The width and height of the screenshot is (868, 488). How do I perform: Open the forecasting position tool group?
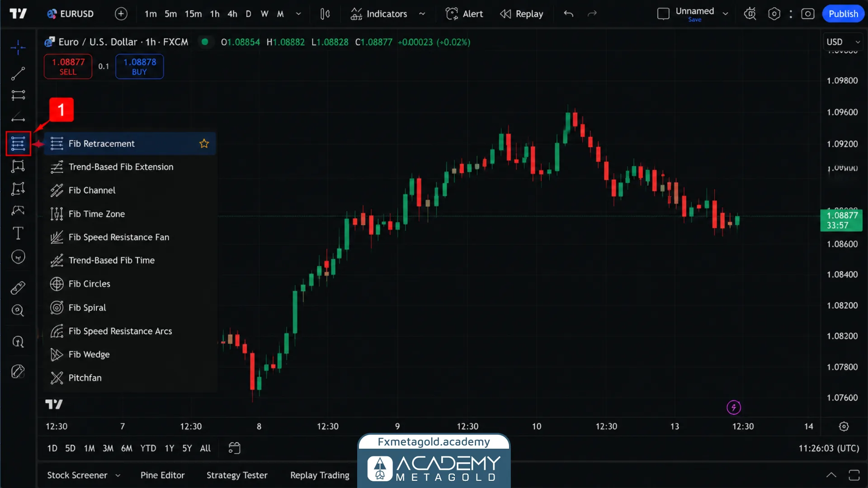[18, 188]
